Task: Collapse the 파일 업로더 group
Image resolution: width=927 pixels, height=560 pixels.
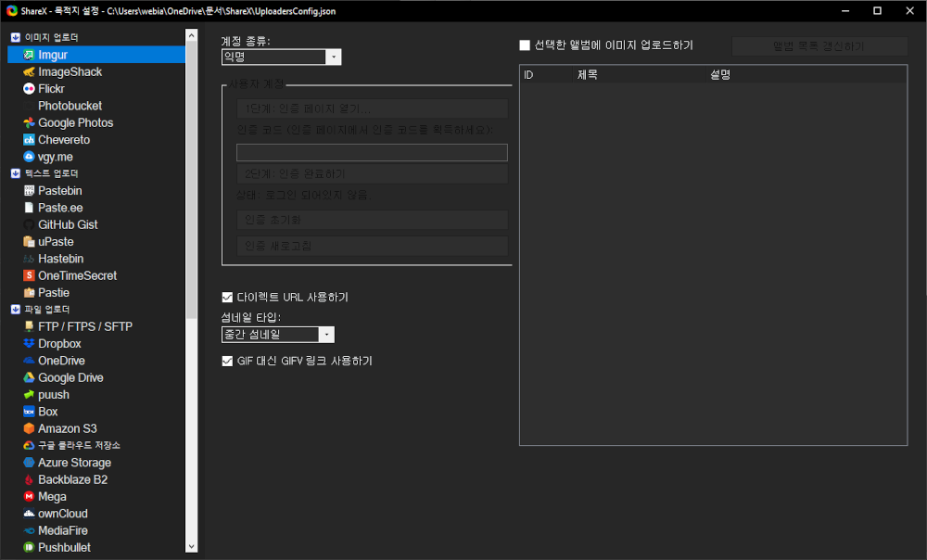Action: click(x=16, y=310)
